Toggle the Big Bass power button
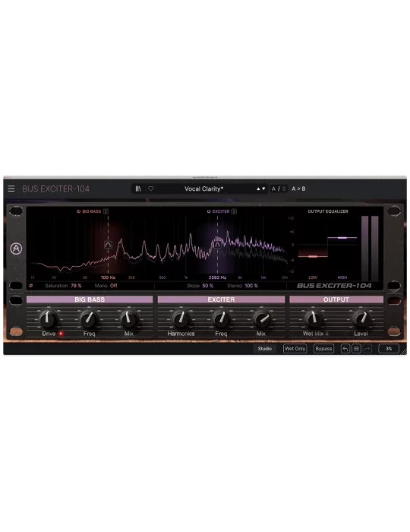410x532 pixels. point(79,211)
